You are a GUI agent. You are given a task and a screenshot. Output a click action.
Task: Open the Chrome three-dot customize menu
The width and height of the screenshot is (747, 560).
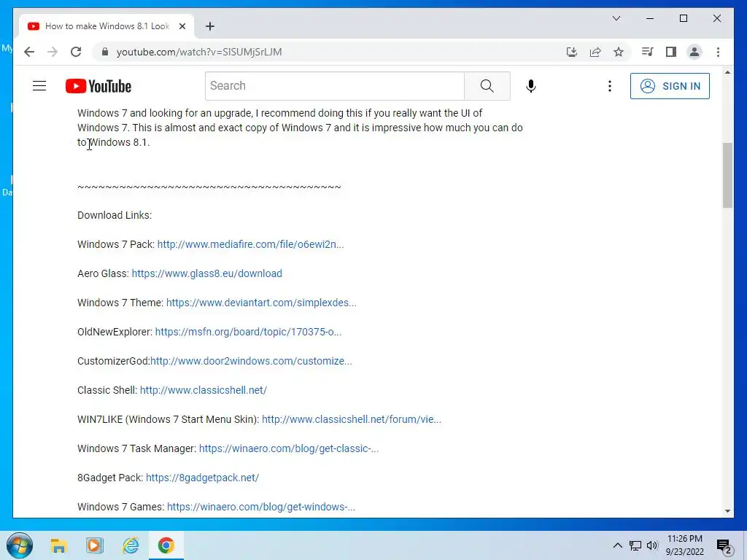718,52
